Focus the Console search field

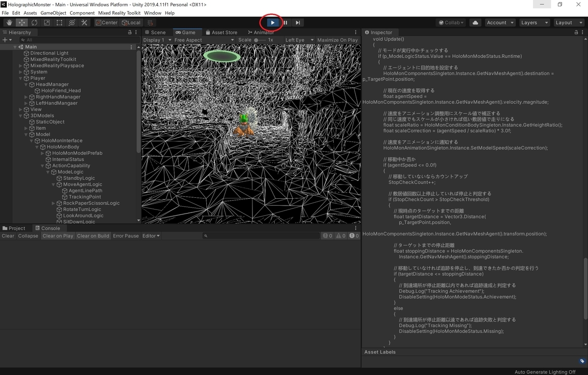pos(260,236)
